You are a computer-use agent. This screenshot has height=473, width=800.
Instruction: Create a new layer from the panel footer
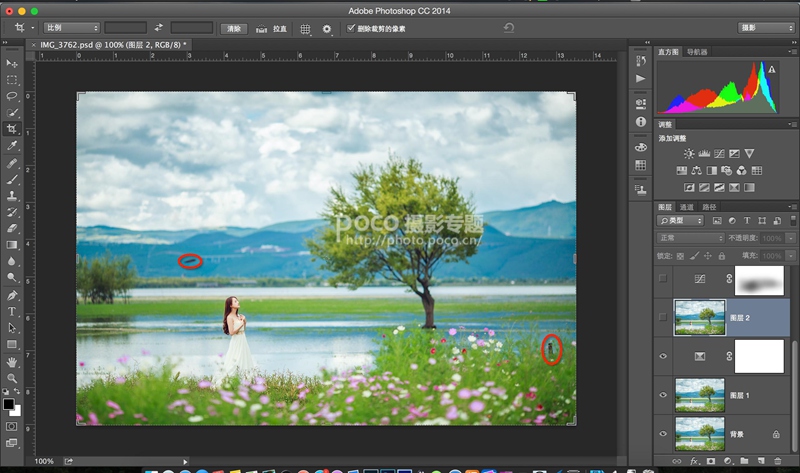click(x=761, y=461)
